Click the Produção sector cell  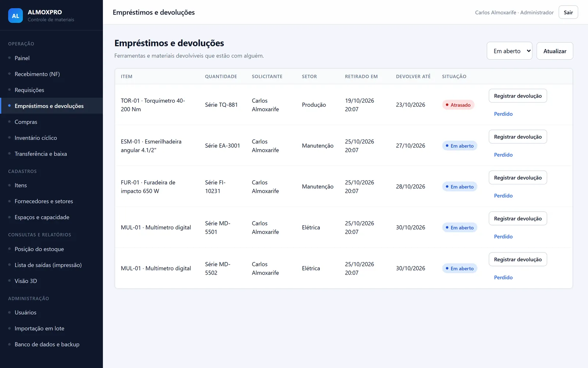click(x=314, y=105)
